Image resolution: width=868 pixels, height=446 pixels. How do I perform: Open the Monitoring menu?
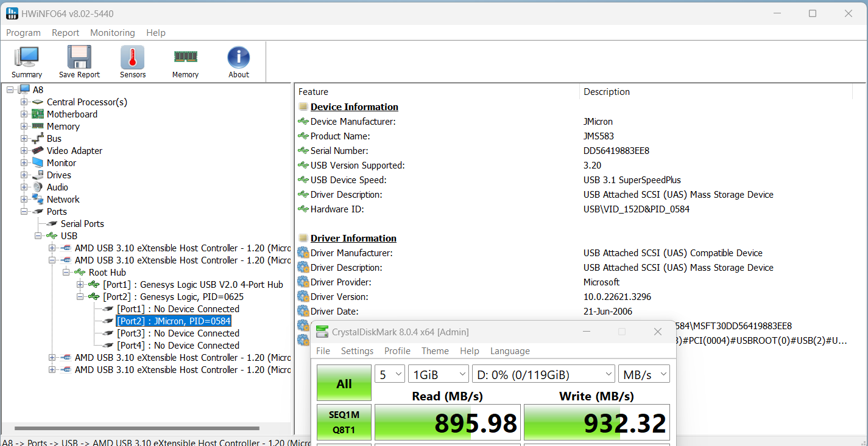[113, 33]
